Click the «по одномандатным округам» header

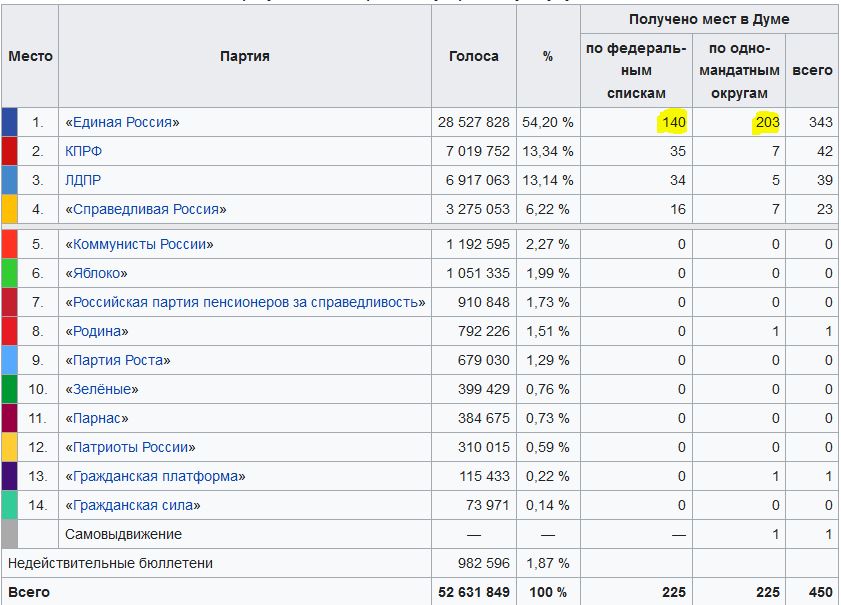(739, 70)
